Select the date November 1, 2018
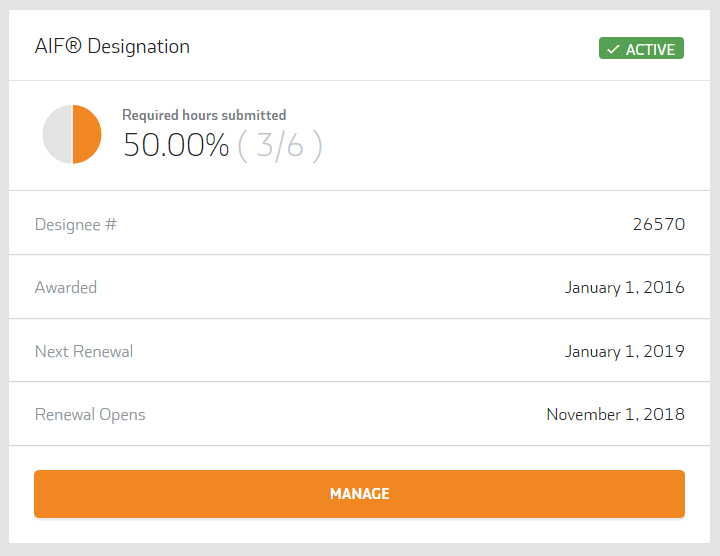This screenshot has height=556, width=720. (615, 414)
